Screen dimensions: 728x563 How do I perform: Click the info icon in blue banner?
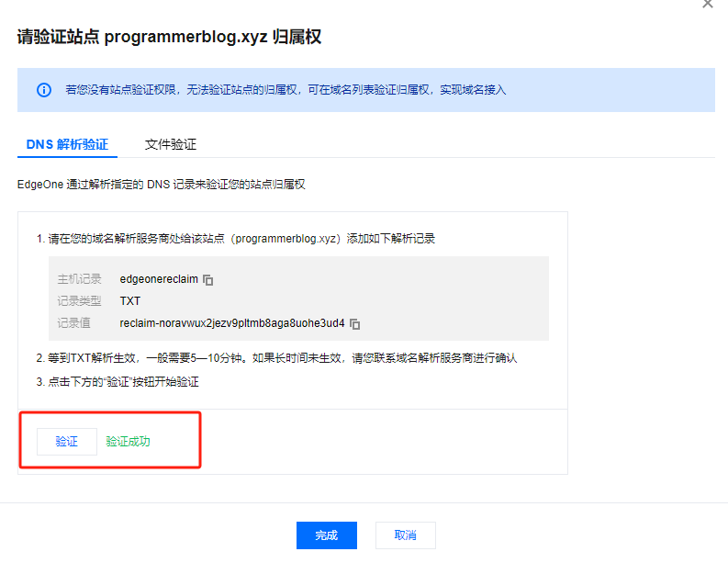coord(44,90)
